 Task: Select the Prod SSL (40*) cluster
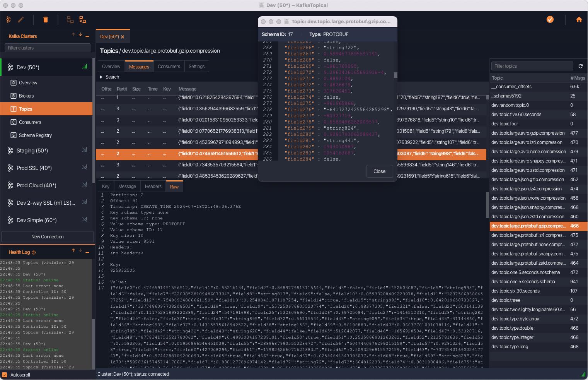(46, 168)
